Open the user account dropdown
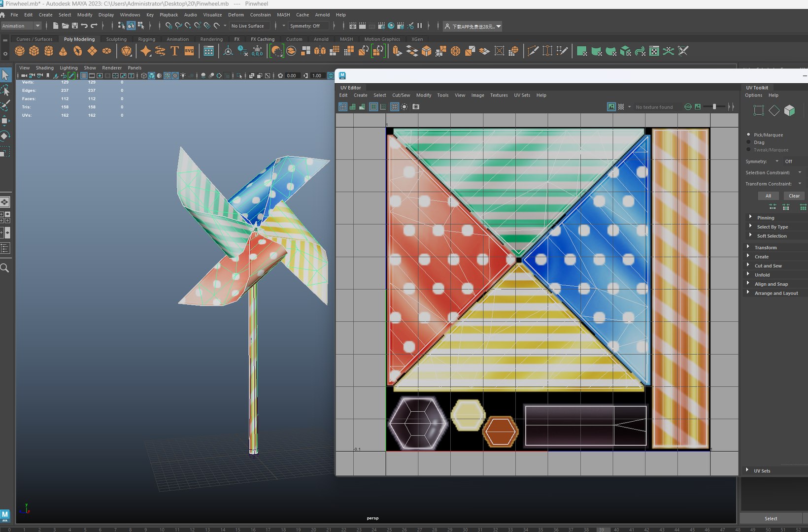The width and height of the screenshot is (808, 532). 473,26
